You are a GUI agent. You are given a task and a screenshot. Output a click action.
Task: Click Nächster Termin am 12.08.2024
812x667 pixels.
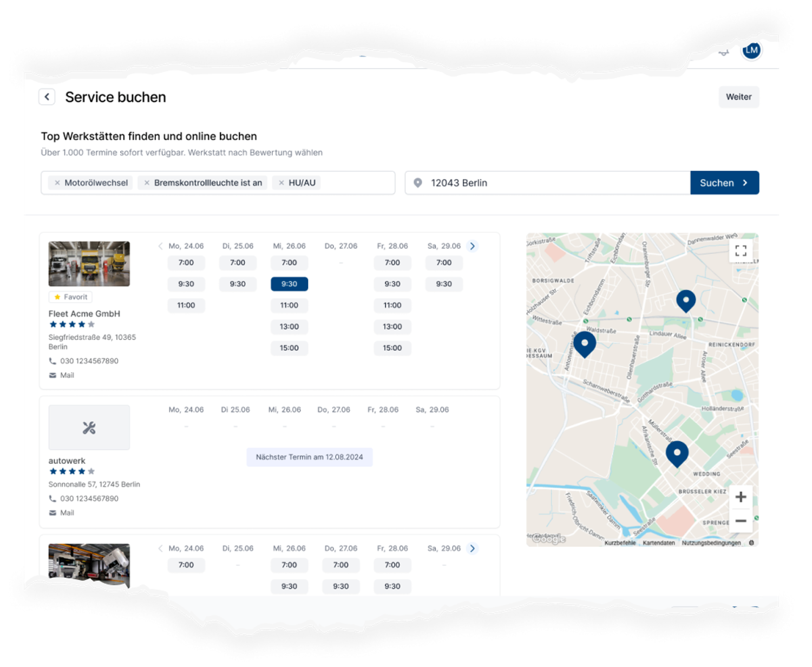point(310,457)
